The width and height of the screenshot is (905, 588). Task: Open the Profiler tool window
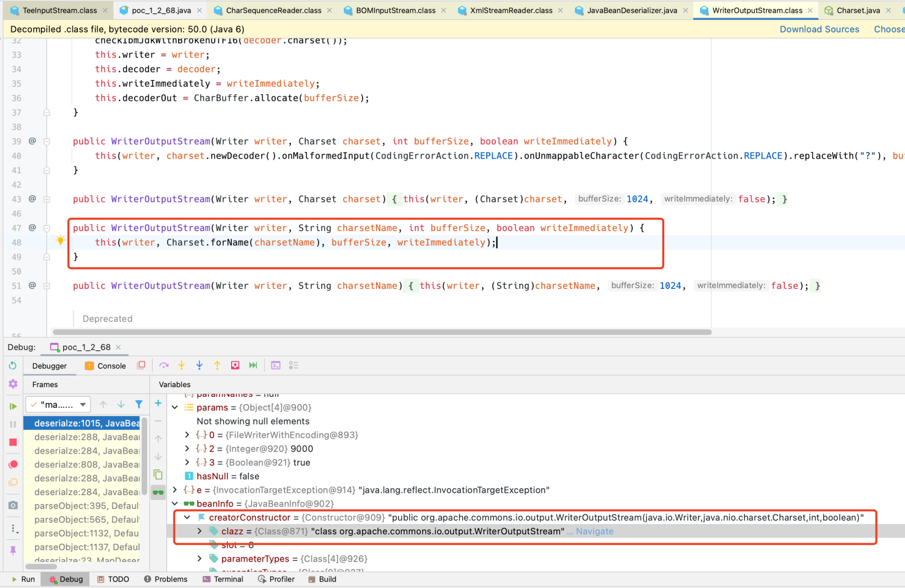(x=276, y=579)
